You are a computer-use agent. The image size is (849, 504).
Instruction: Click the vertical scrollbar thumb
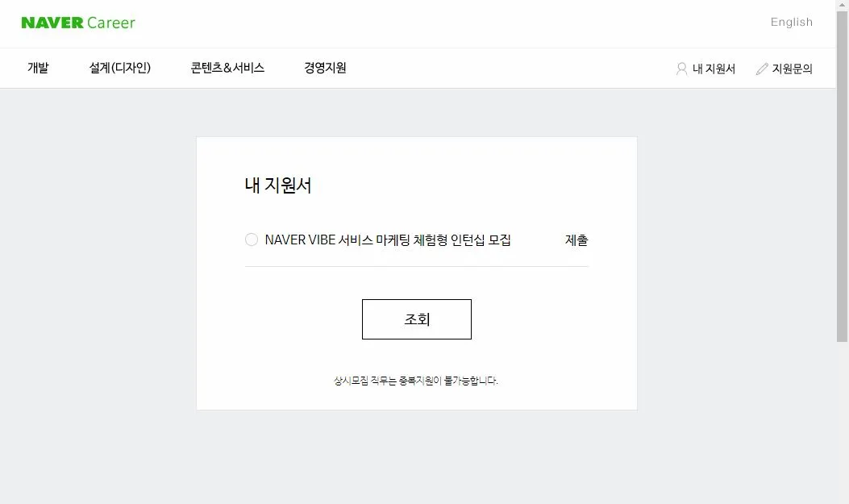click(842, 177)
